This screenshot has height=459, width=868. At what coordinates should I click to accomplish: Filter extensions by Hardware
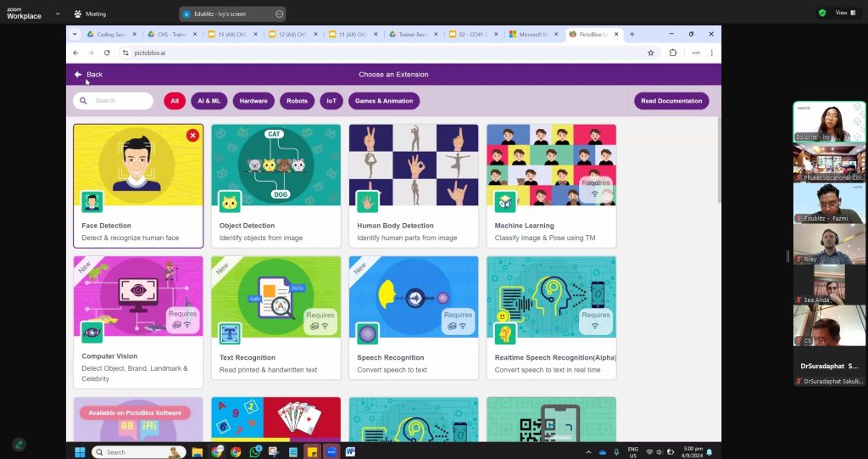[253, 101]
